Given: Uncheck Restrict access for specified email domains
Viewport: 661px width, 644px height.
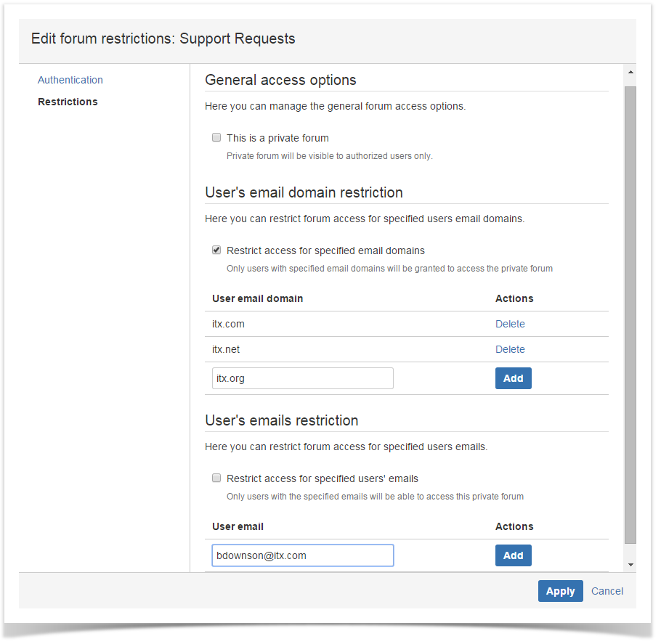Looking at the screenshot, I should [216, 250].
